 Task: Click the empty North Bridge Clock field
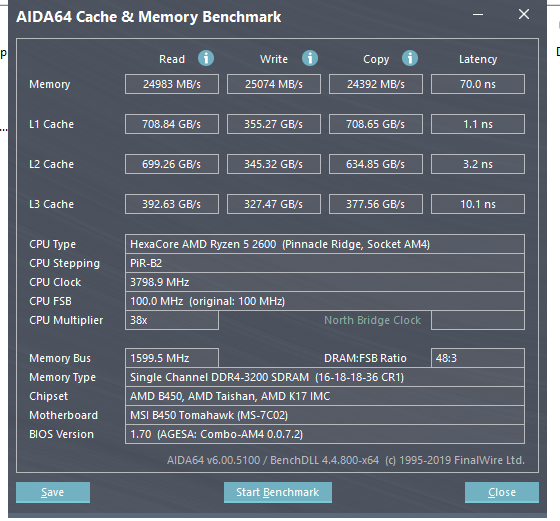[478, 320]
